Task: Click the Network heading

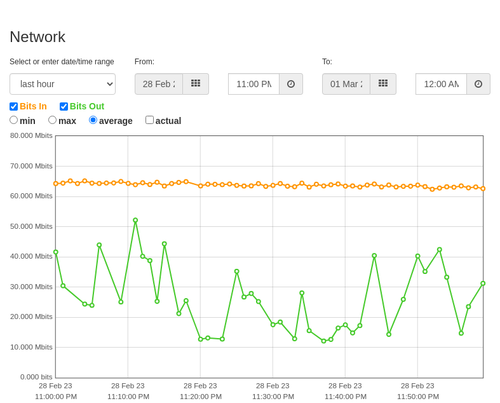Action: click(37, 37)
